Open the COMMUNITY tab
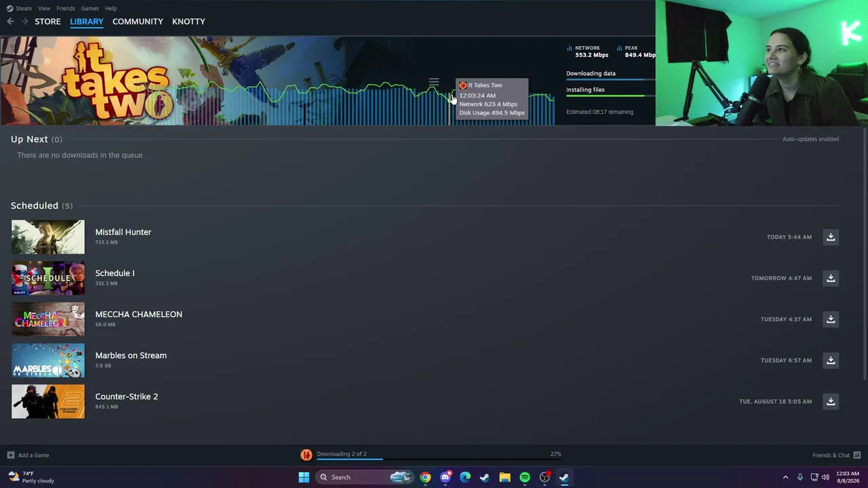The height and width of the screenshot is (488, 868). pos(138,22)
